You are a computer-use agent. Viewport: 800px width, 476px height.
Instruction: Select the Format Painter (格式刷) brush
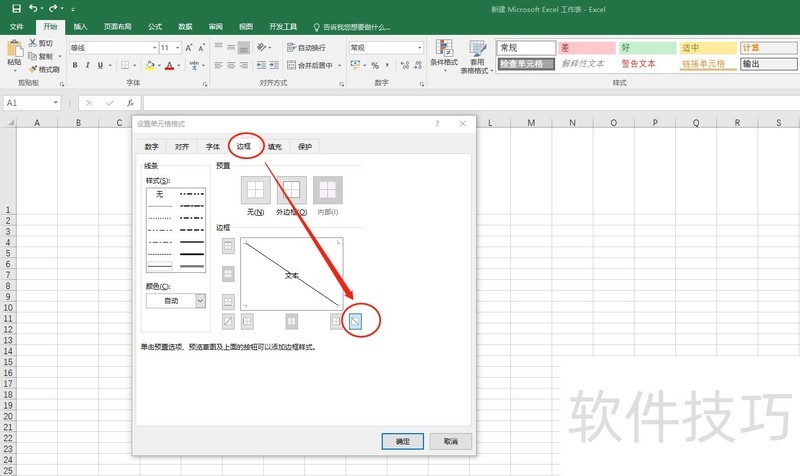(33, 69)
